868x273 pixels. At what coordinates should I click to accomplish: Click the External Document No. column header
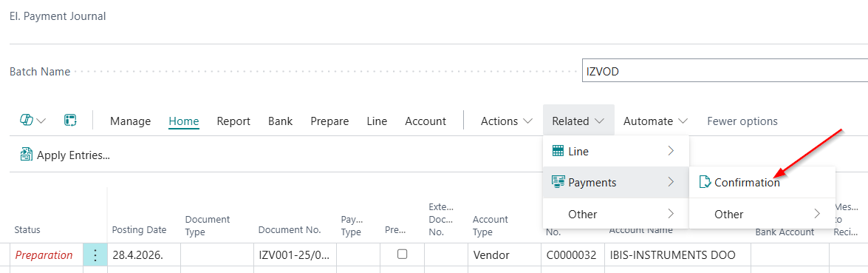point(441,220)
